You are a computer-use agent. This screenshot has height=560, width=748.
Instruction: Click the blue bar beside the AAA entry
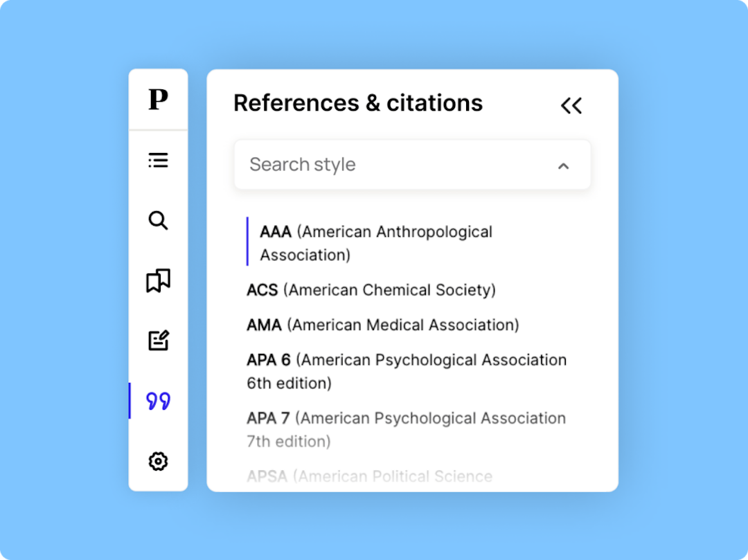point(248,242)
